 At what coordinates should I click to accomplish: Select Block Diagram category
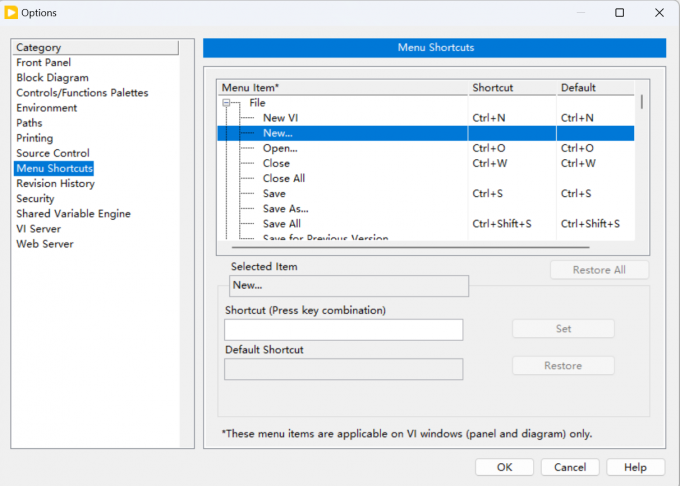52,78
